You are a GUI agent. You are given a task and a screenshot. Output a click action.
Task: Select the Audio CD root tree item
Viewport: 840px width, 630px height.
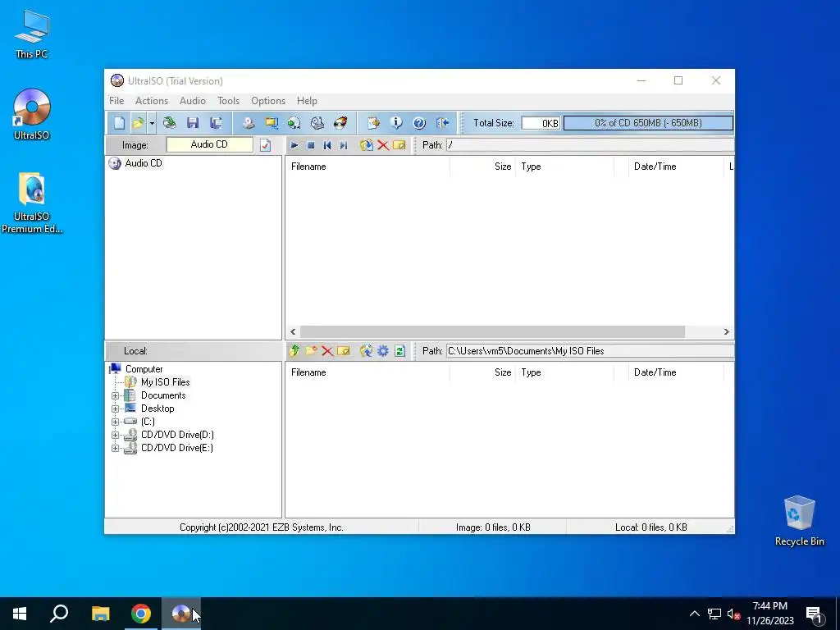tap(143, 163)
